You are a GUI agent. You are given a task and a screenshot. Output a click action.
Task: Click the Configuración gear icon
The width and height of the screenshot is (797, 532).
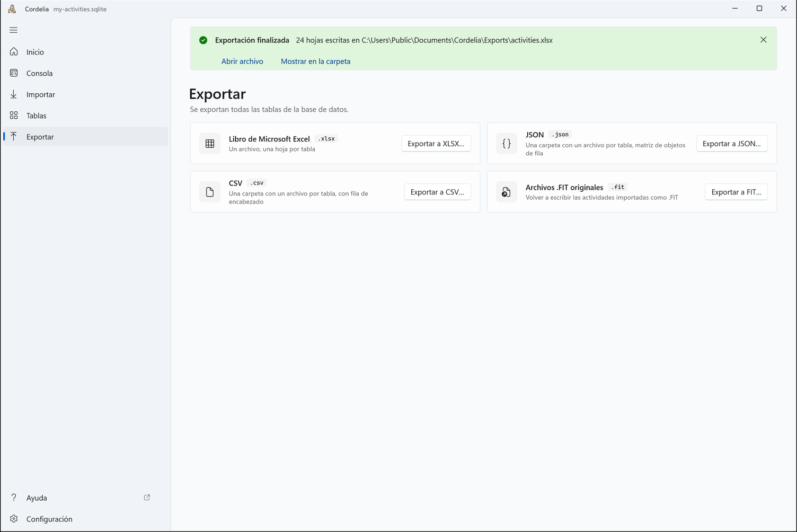[x=14, y=518]
